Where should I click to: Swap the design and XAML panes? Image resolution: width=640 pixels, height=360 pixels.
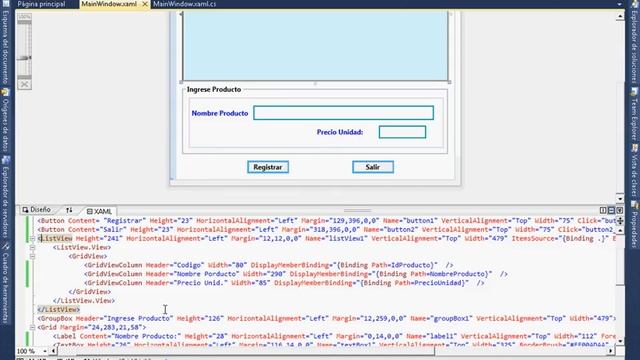click(x=69, y=210)
